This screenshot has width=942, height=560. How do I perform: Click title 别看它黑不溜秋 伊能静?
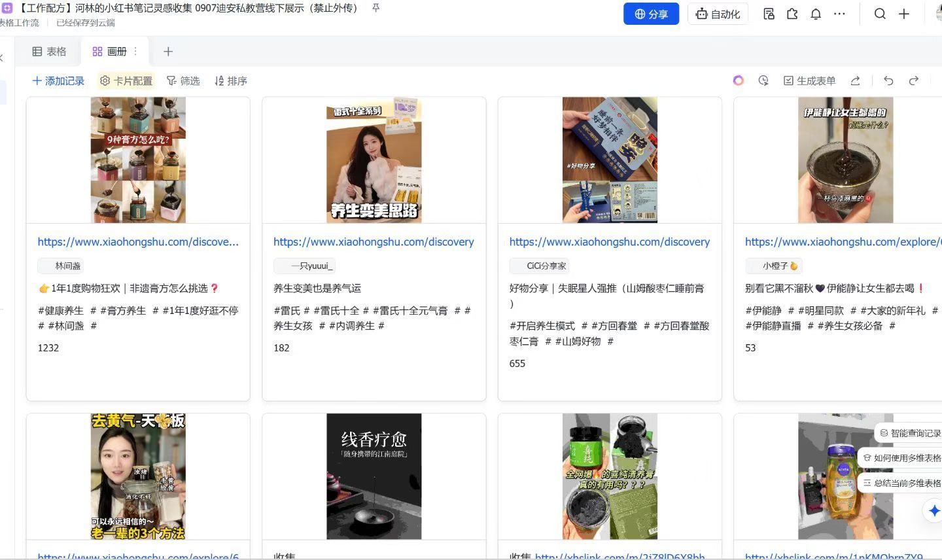pyautogui.click(x=835, y=288)
